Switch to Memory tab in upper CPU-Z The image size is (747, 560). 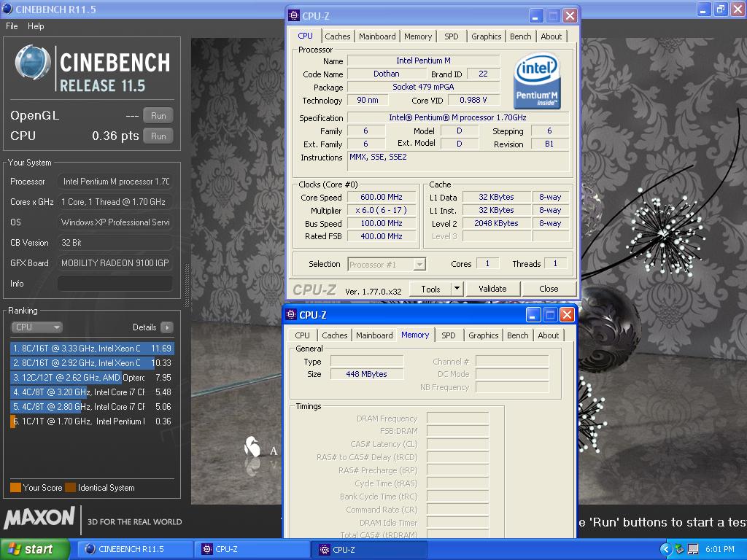pos(418,36)
